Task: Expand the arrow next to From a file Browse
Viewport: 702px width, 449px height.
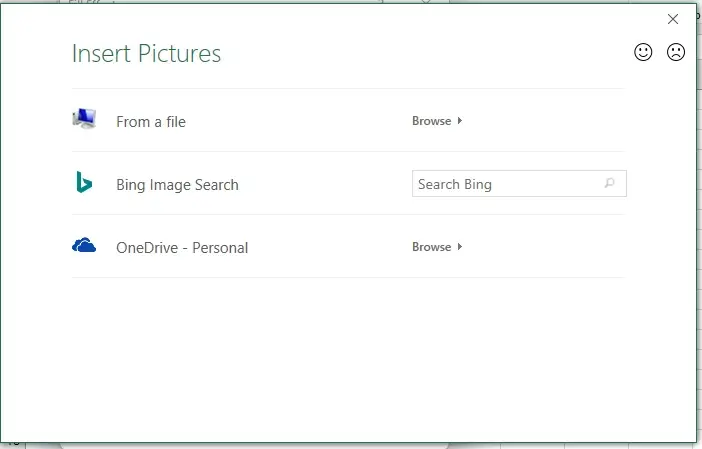Action: click(460, 121)
